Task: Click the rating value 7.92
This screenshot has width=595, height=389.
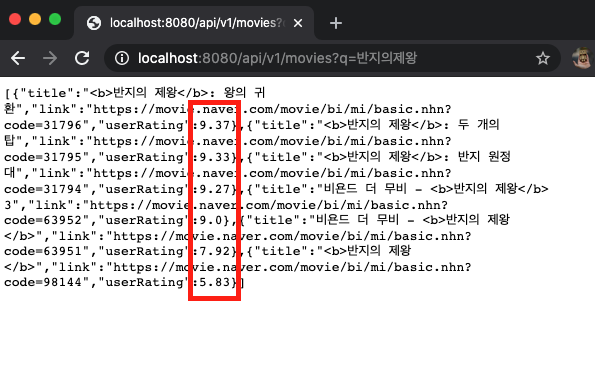Action: [215, 251]
